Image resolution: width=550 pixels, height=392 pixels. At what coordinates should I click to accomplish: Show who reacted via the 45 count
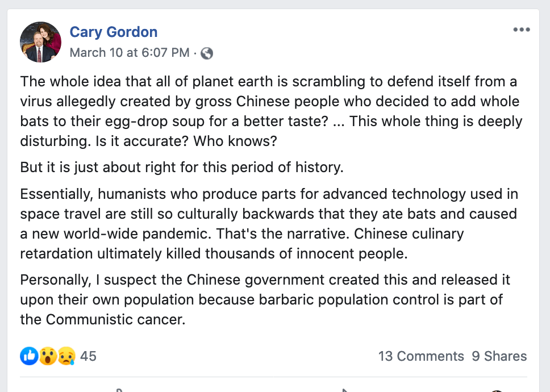[x=88, y=356]
